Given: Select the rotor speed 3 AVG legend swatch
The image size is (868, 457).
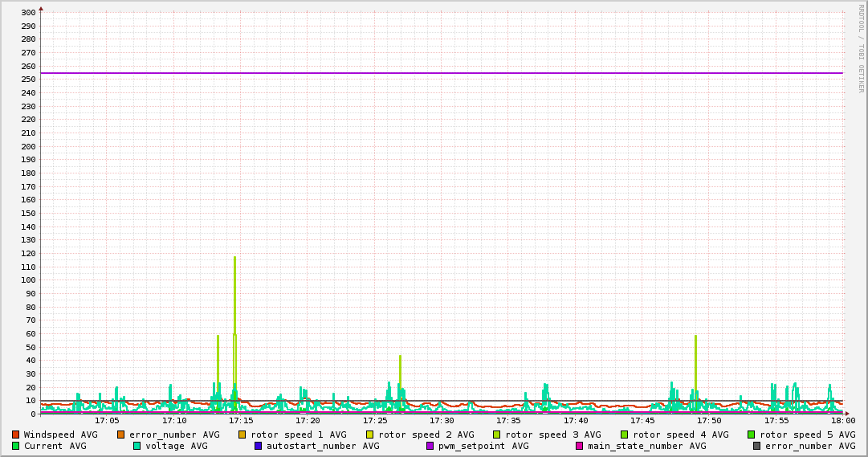Looking at the screenshot, I should pos(497,435).
